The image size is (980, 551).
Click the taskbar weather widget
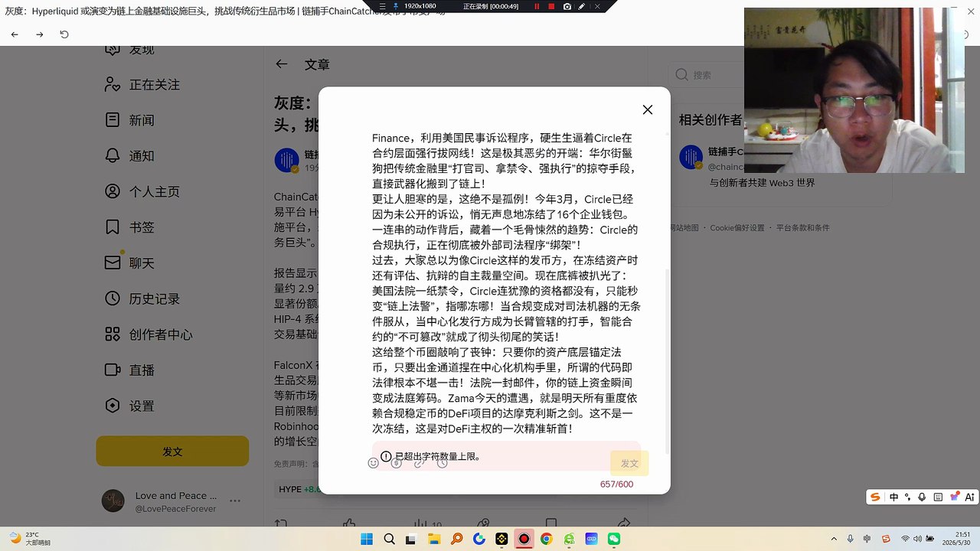29,539
